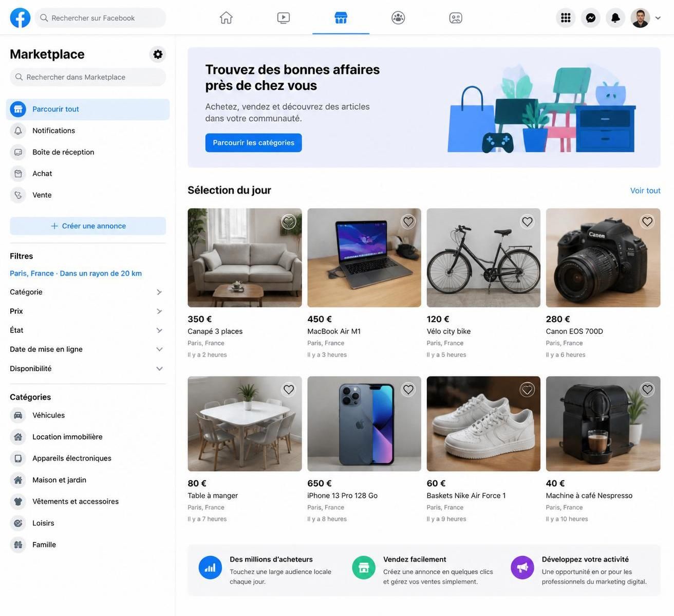This screenshot has width=674, height=616.
Task: Click the Sélection du jour heading
Action: 229,190
